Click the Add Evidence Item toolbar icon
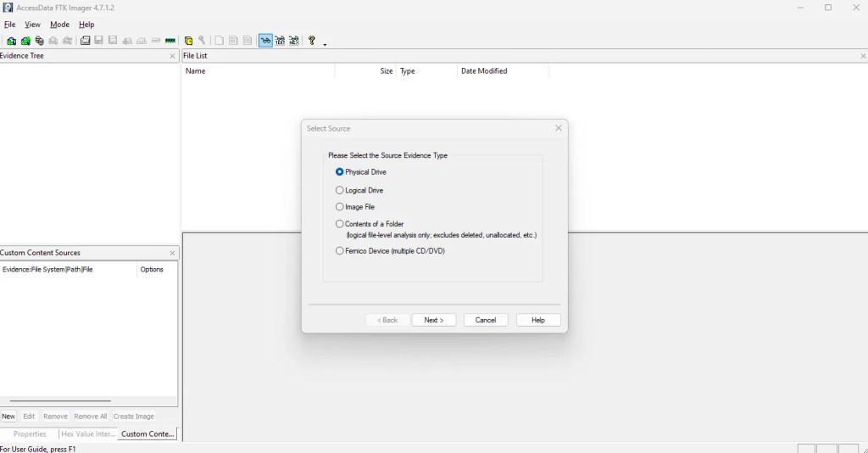868x453 pixels. point(11,41)
